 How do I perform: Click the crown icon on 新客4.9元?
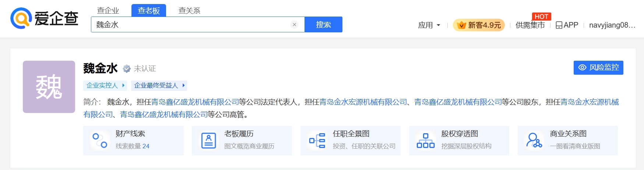click(461, 25)
